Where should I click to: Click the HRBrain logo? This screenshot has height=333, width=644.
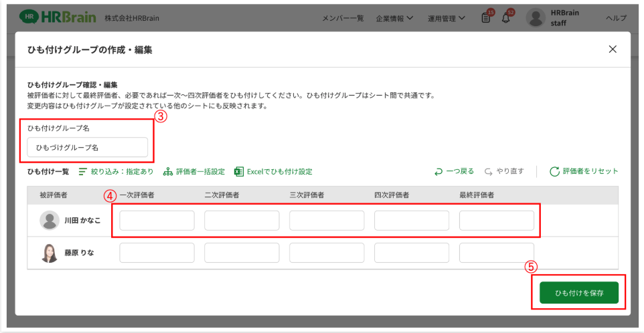click(58, 17)
